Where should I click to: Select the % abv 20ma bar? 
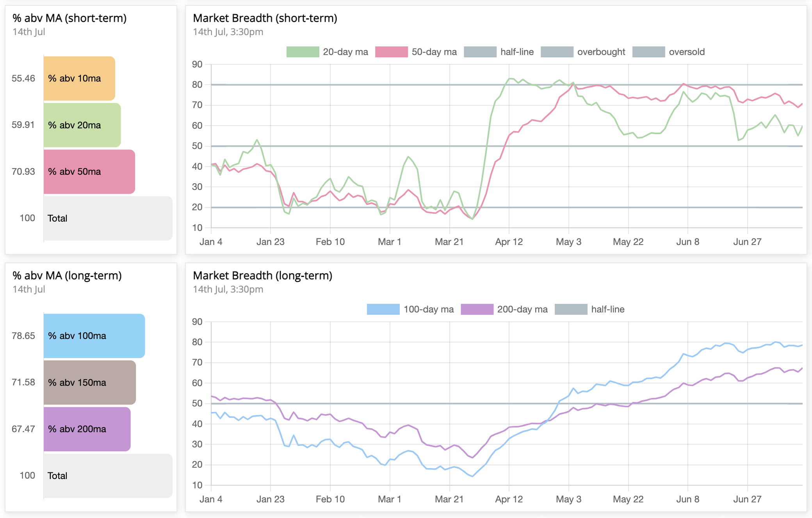coord(82,125)
